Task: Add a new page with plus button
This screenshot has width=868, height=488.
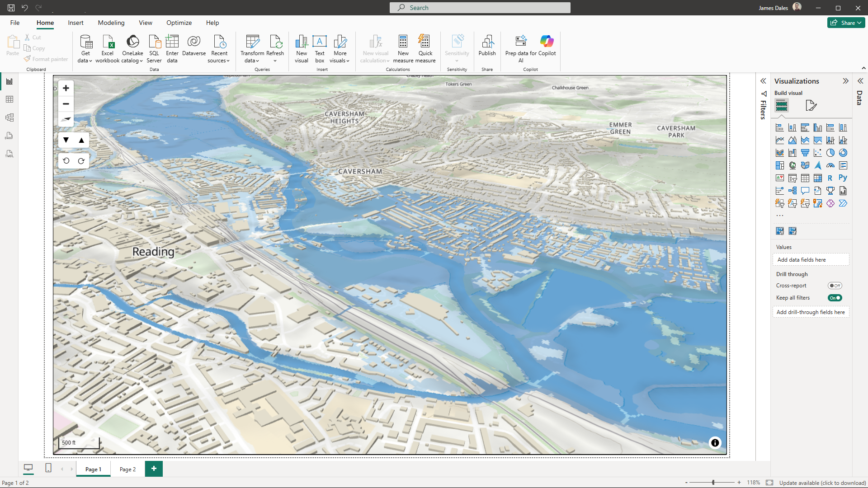Action: tap(154, 469)
